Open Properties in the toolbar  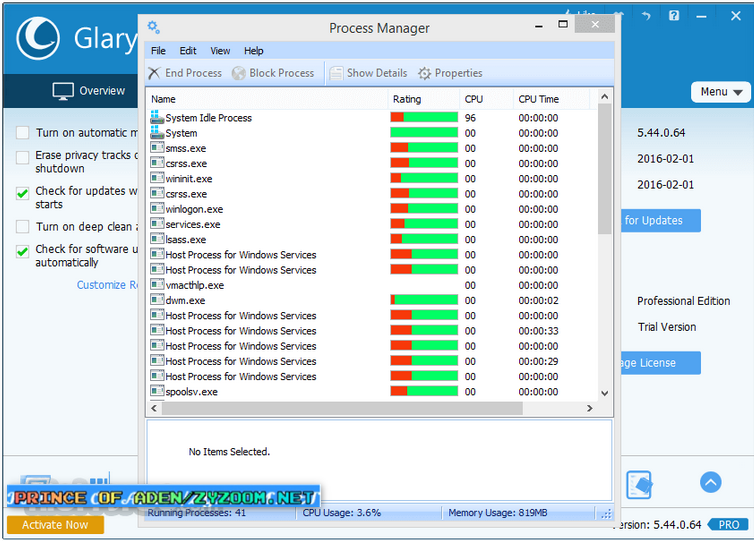click(450, 73)
